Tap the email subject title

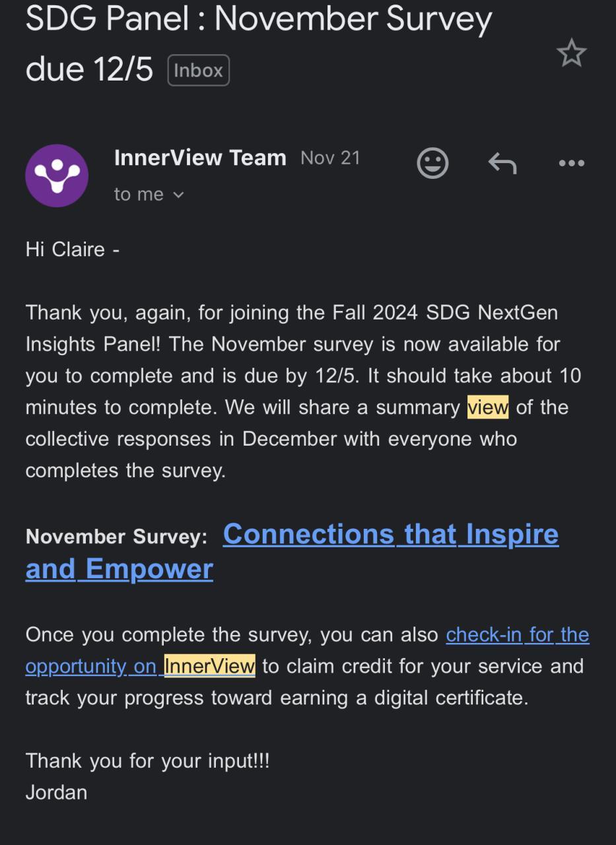tap(258, 20)
